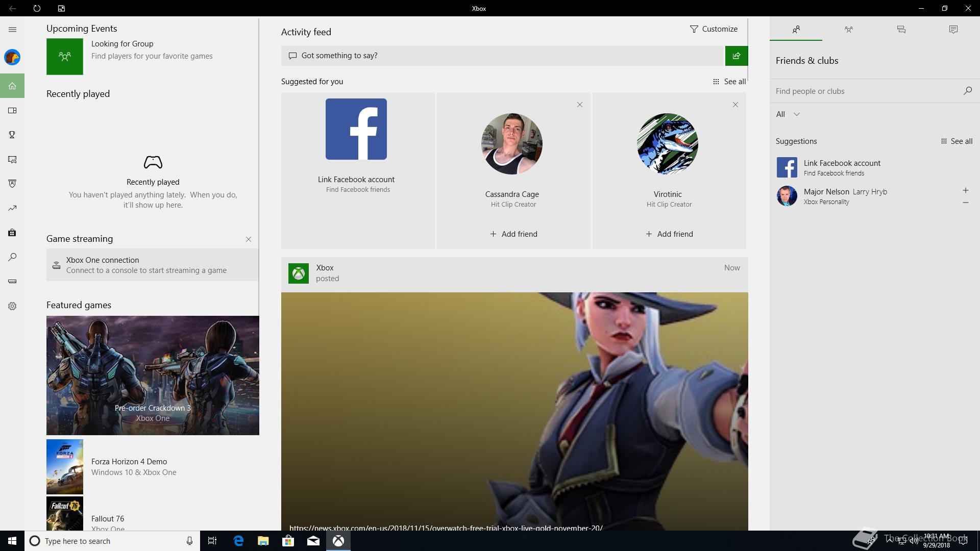Open Xbox One connection streaming item
980x551 pixels.
(x=153, y=265)
